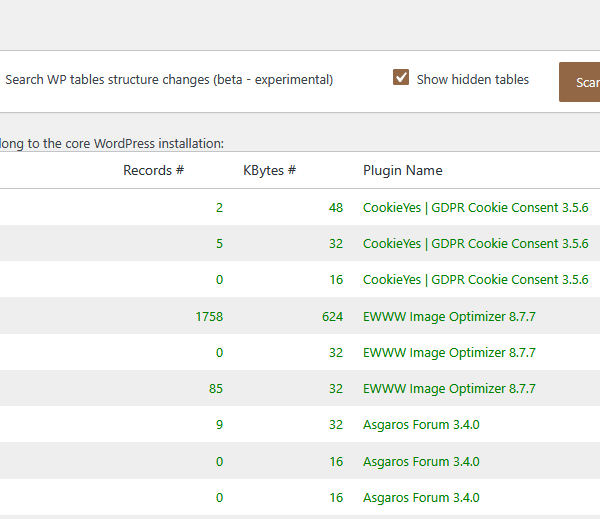Click the 9 records value
Image resolution: width=600 pixels, height=519 pixels.
219,424
